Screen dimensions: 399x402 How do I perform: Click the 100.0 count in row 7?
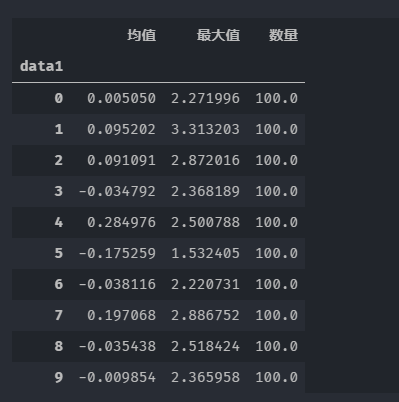[x=277, y=315]
